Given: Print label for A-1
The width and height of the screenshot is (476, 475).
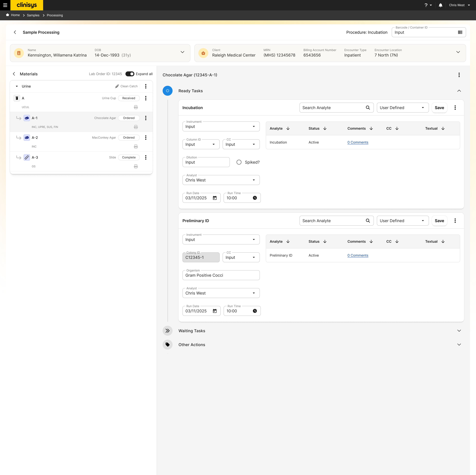Looking at the screenshot, I should coord(136,127).
